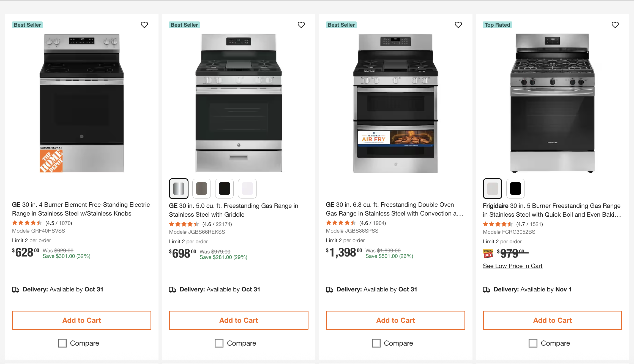The width and height of the screenshot is (634, 364).
Task: Open GE Double Oven Air Fry product image
Action: [x=395, y=103]
